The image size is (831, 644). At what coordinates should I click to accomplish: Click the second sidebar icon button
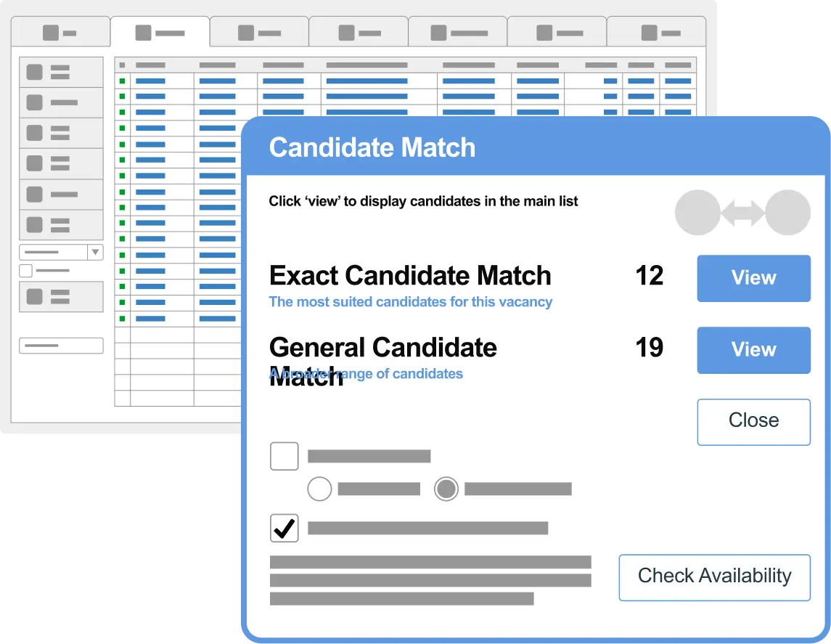point(61,102)
